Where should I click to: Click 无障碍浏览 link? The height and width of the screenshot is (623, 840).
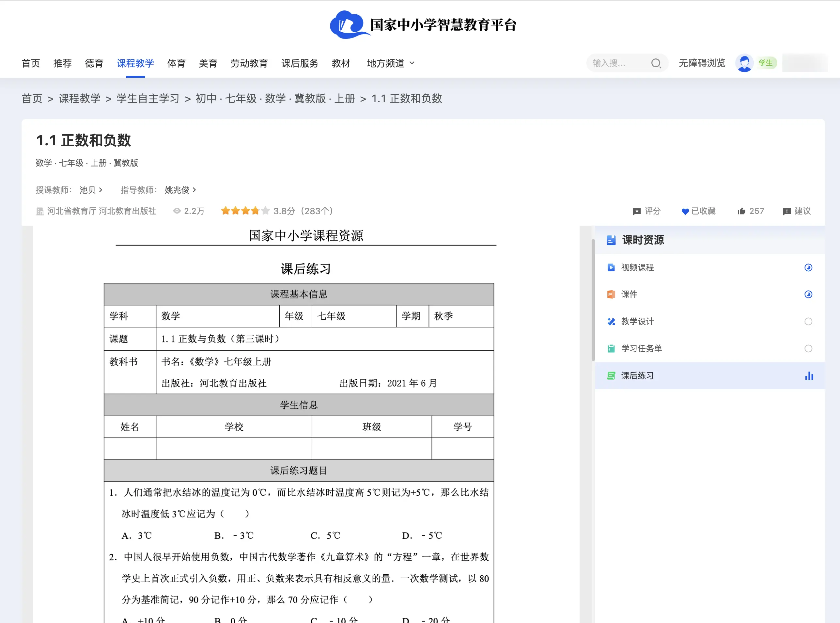click(702, 63)
